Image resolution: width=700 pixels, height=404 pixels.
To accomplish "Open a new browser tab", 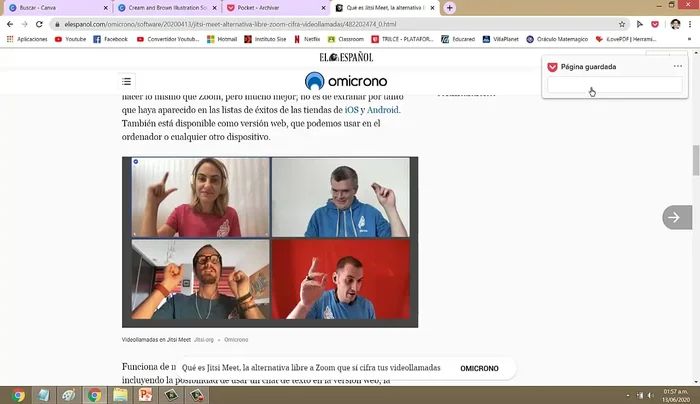I will coord(450,8).
